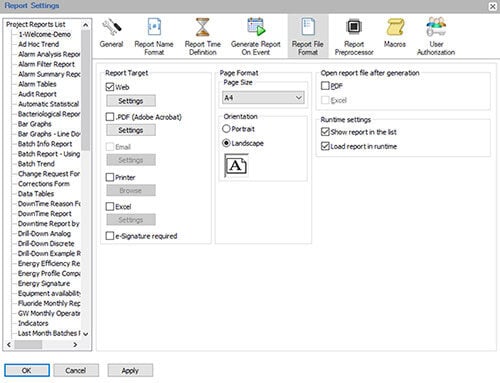This screenshot has width=500, height=383.
Task: Toggle Show report in the list
Action: click(x=325, y=132)
